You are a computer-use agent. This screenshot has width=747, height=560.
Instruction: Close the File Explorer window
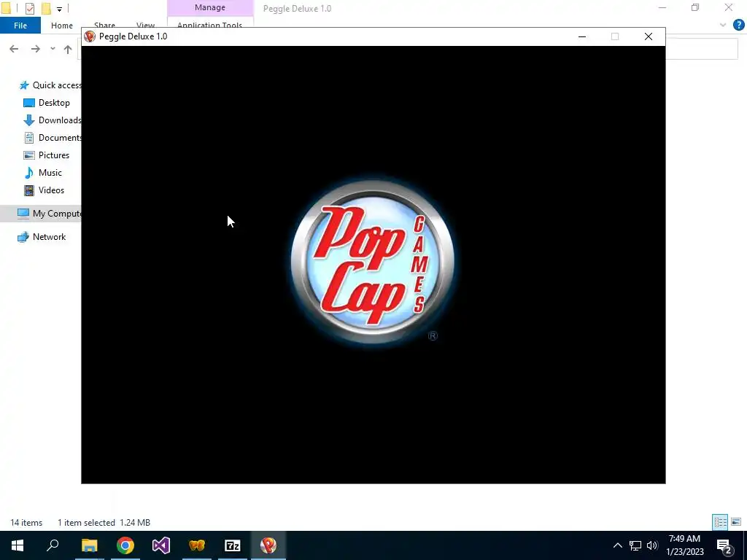pyautogui.click(x=729, y=7)
